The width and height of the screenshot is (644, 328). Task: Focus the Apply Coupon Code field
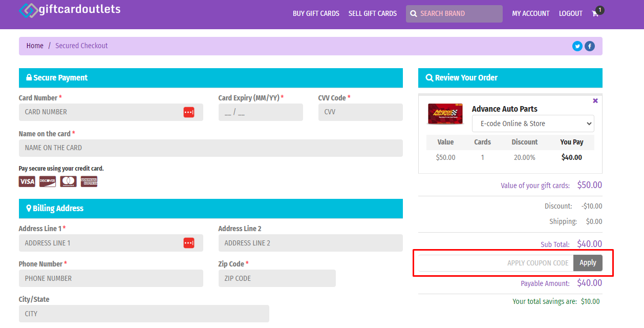point(496,263)
